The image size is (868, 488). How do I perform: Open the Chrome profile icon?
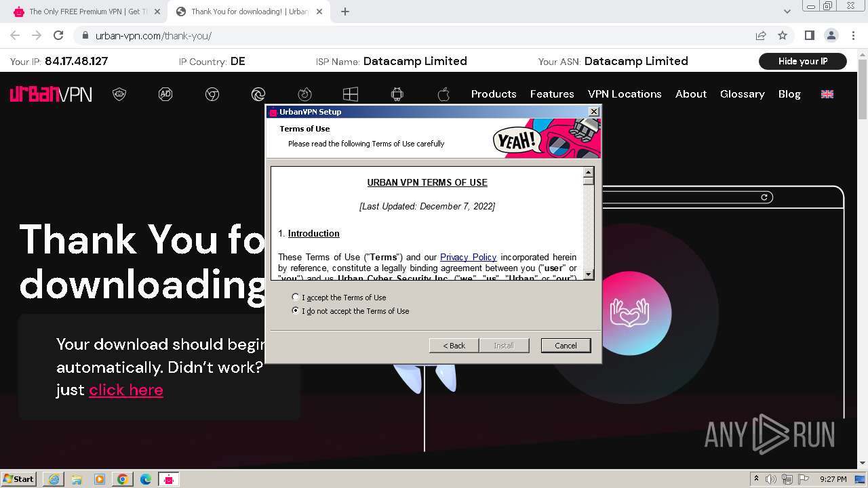[x=831, y=35]
